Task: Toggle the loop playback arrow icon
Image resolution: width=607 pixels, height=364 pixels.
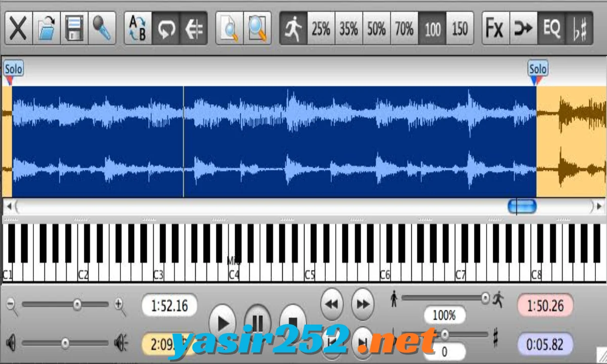Action: click(x=166, y=29)
